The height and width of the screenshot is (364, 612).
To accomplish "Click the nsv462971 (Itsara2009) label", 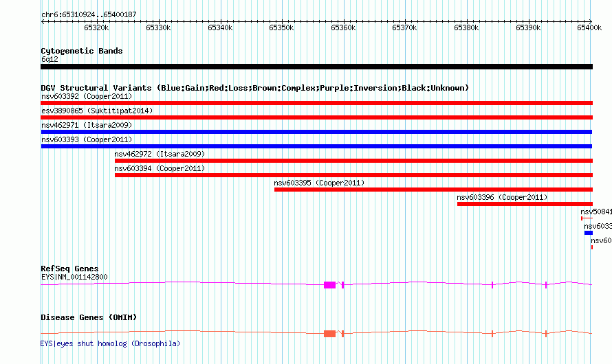I will point(87,125).
